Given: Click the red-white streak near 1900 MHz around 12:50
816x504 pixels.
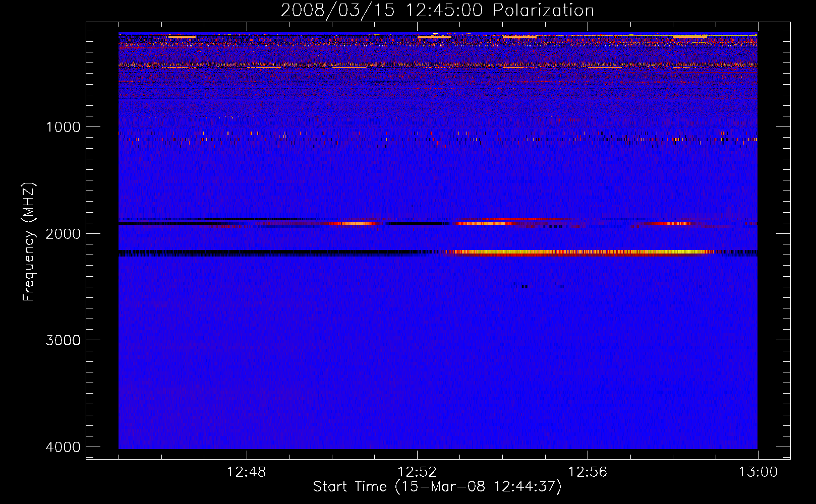Looking at the screenshot, I should (353, 223).
